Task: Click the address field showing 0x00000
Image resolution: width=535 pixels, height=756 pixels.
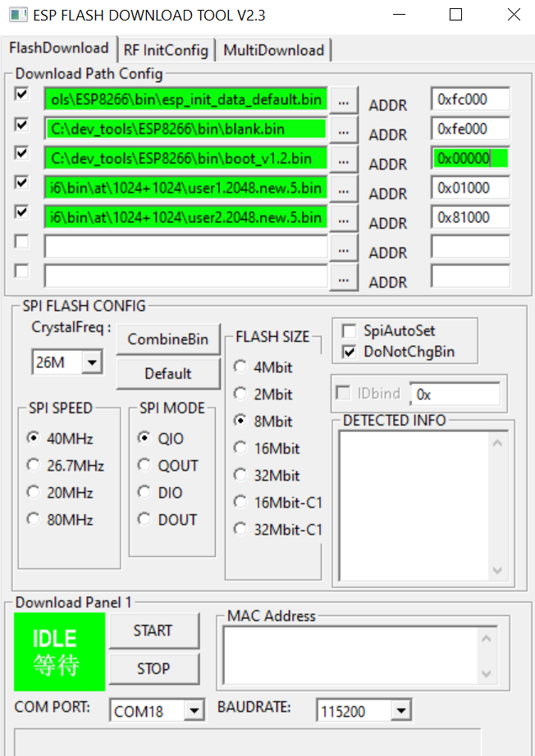Action: pos(470,158)
